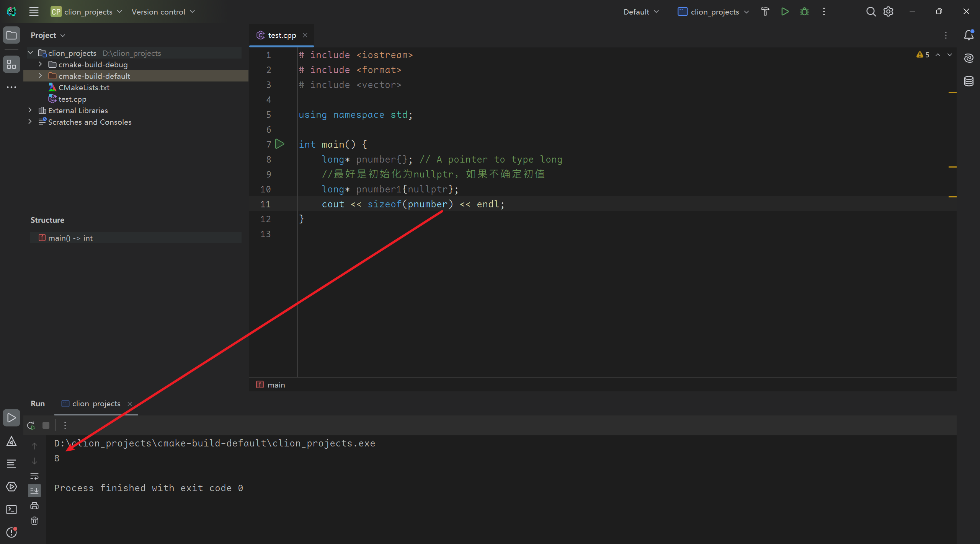Open the Default run configuration dropdown

(x=640, y=11)
